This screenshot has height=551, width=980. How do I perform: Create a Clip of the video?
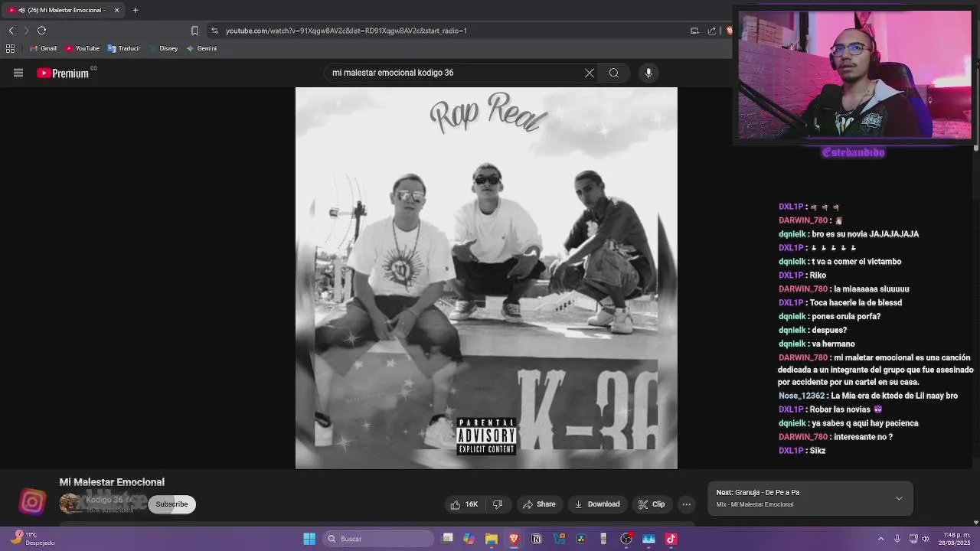click(652, 504)
